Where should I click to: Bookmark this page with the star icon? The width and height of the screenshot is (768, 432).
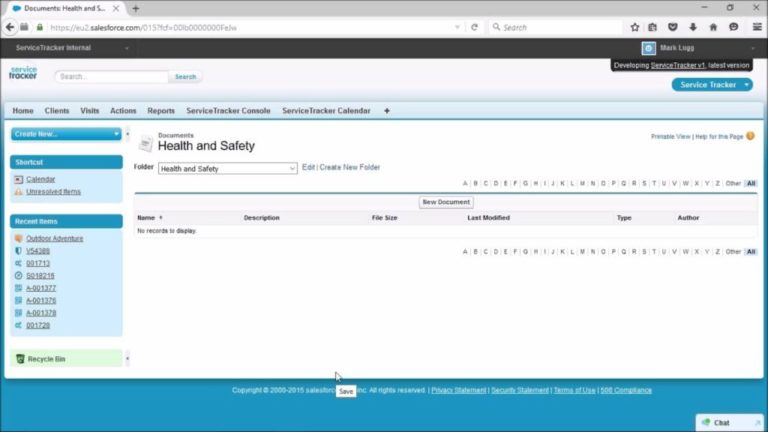point(634,28)
